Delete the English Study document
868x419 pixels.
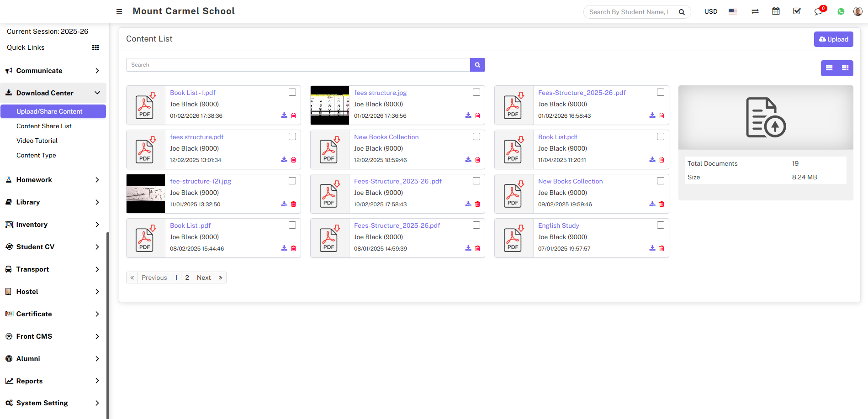[662, 248]
